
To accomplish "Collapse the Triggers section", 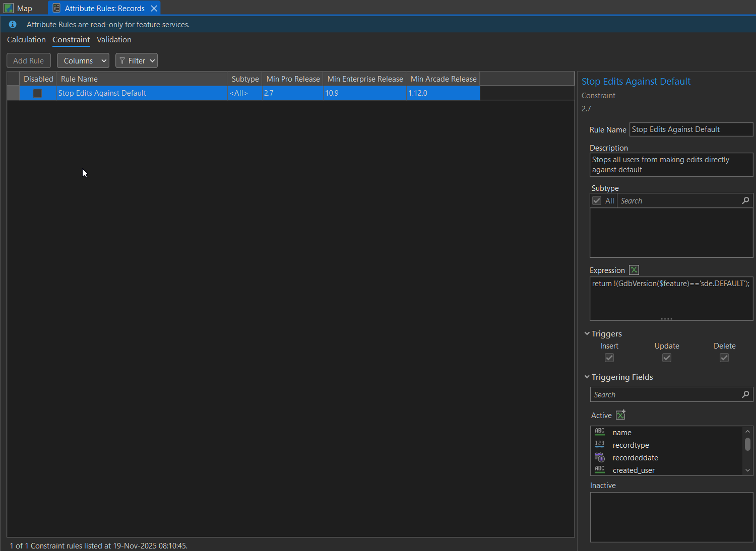I will click(x=587, y=333).
